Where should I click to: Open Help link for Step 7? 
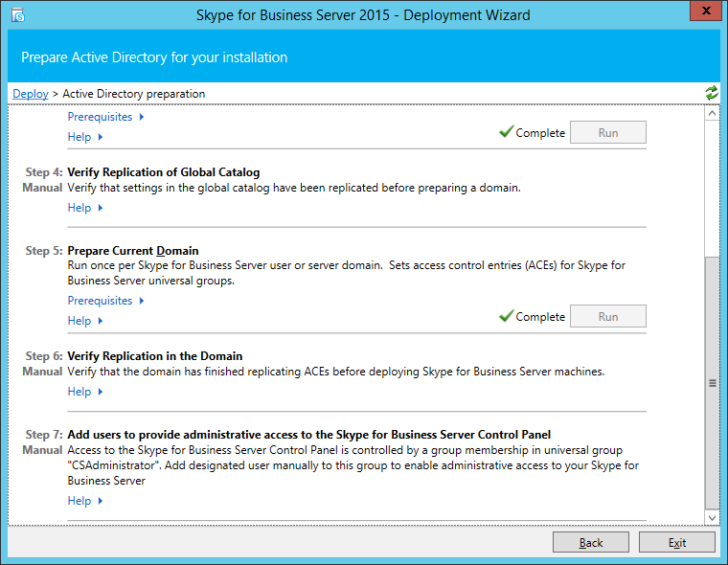click(x=80, y=501)
